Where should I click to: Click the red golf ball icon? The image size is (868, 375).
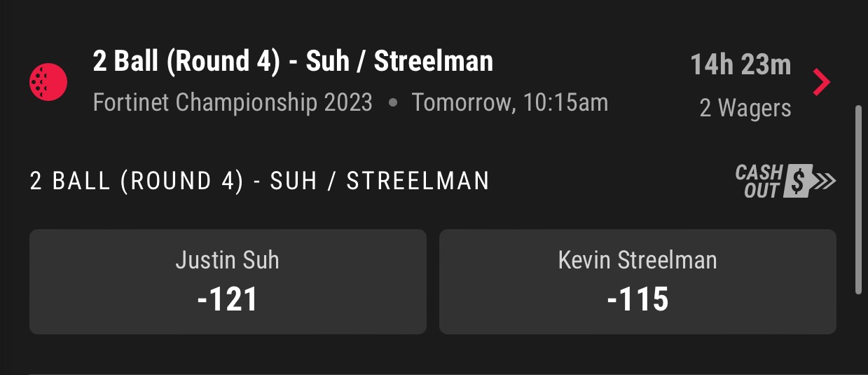48,82
